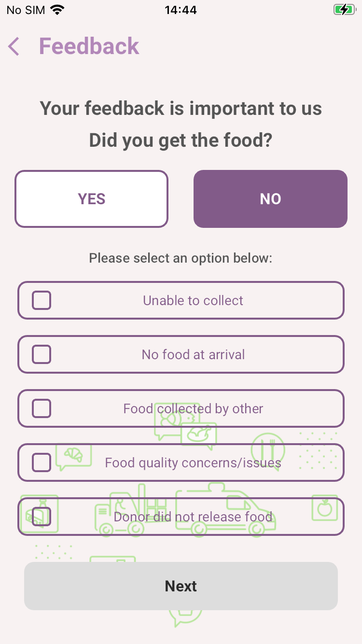
Task: Tap the battery charging icon
Action: pyautogui.click(x=344, y=10)
